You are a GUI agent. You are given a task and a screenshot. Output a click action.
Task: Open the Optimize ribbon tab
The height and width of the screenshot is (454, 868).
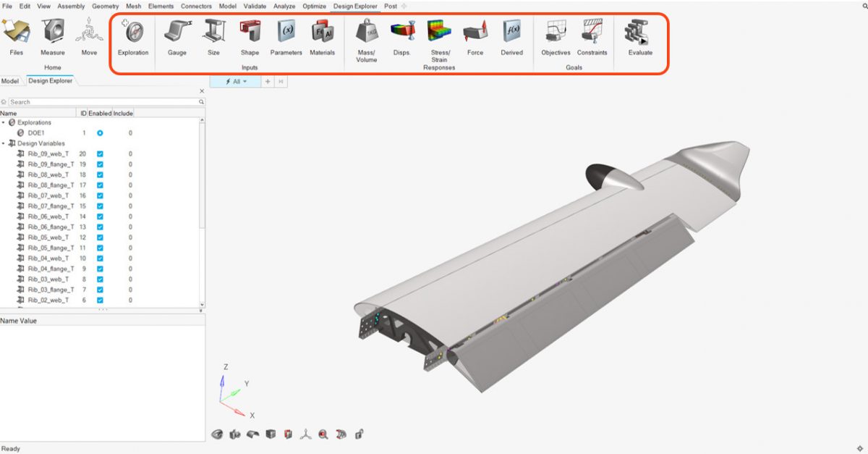click(314, 6)
